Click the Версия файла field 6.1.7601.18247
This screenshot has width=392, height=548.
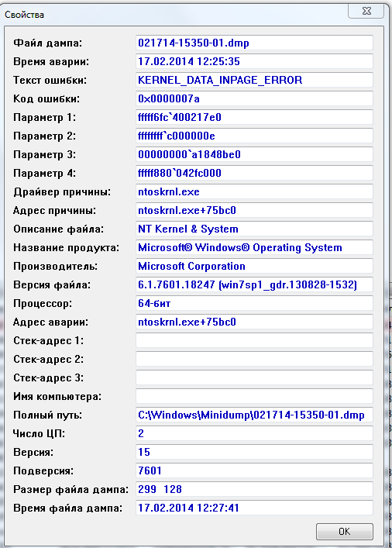(254, 284)
